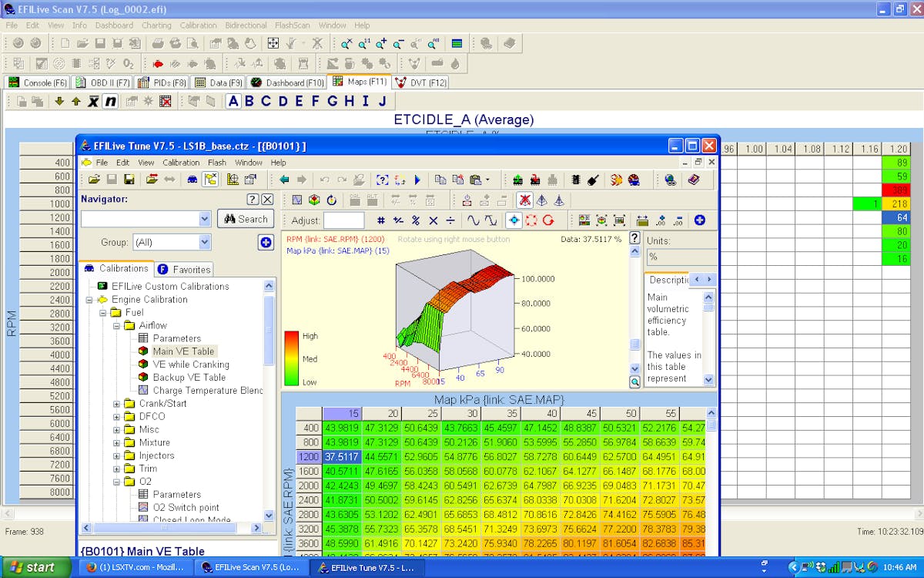Screen dimensions: 924x578
Task: Click the multiply (X) adjust icon
Action: pyautogui.click(x=433, y=220)
